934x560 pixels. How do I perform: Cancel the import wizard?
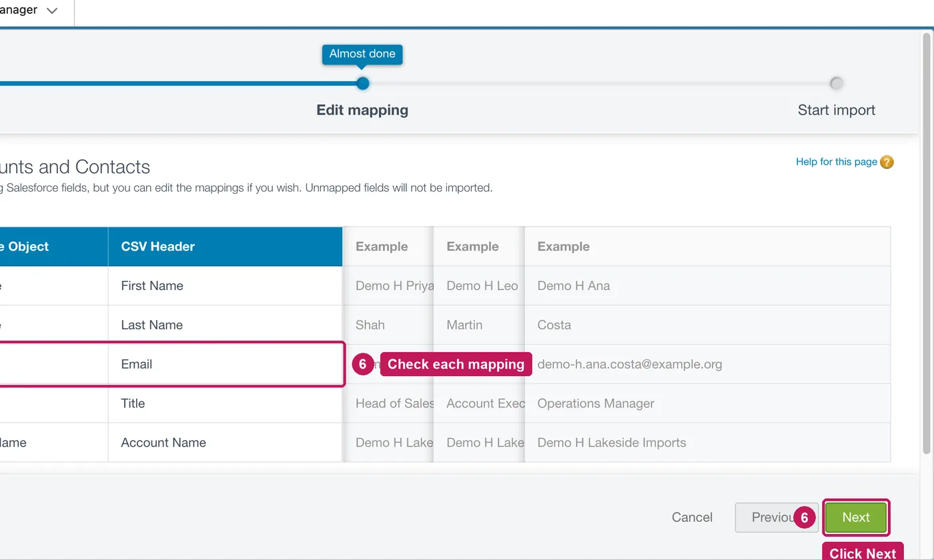pos(692,517)
